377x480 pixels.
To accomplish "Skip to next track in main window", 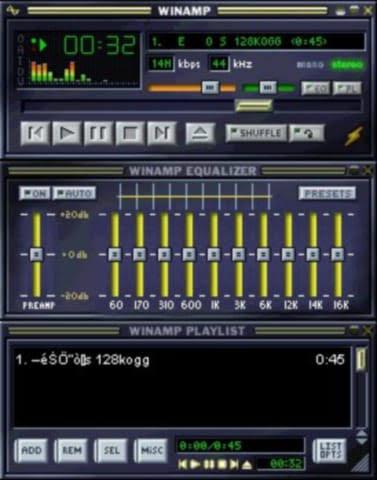I will click(x=162, y=133).
